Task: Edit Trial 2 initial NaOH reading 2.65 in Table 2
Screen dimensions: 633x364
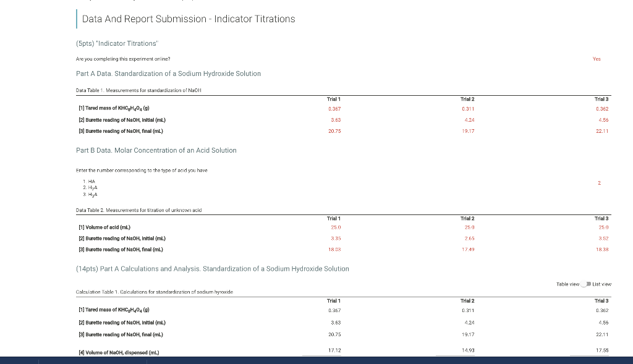Action: [x=468, y=238]
